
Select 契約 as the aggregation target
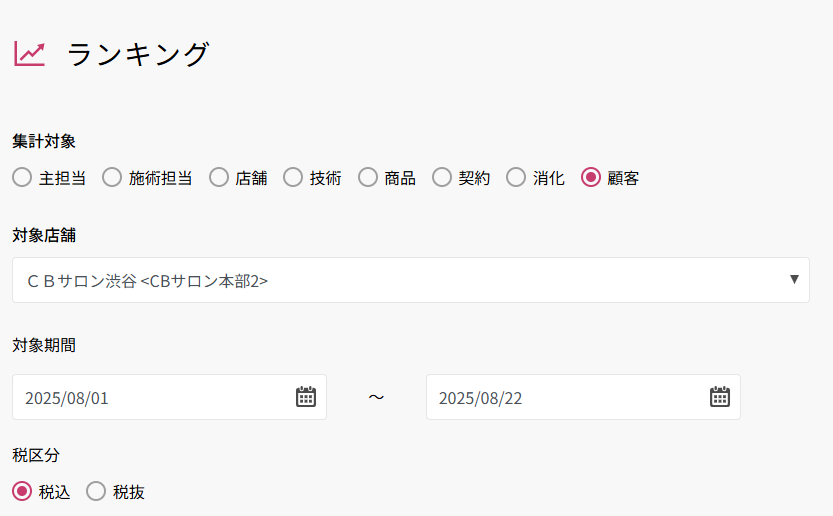coord(442,178)
